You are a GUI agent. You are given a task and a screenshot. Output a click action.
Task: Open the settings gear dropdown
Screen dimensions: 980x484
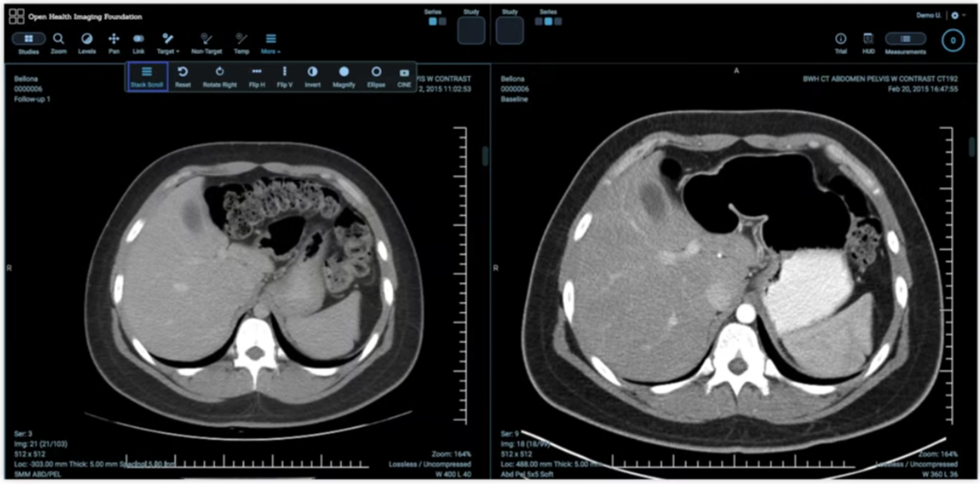point(958,16)
